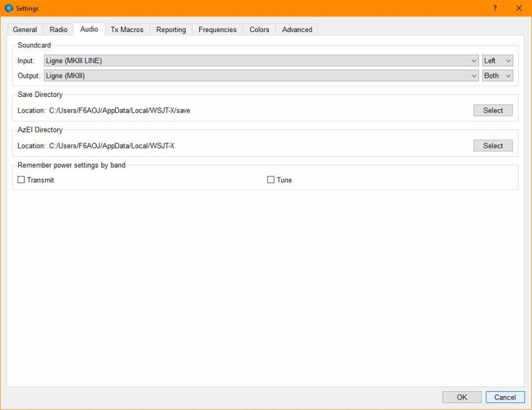This screenshot has height=410, width=532.
Task: Show the Advanced tab
Action: click(297, 30)
